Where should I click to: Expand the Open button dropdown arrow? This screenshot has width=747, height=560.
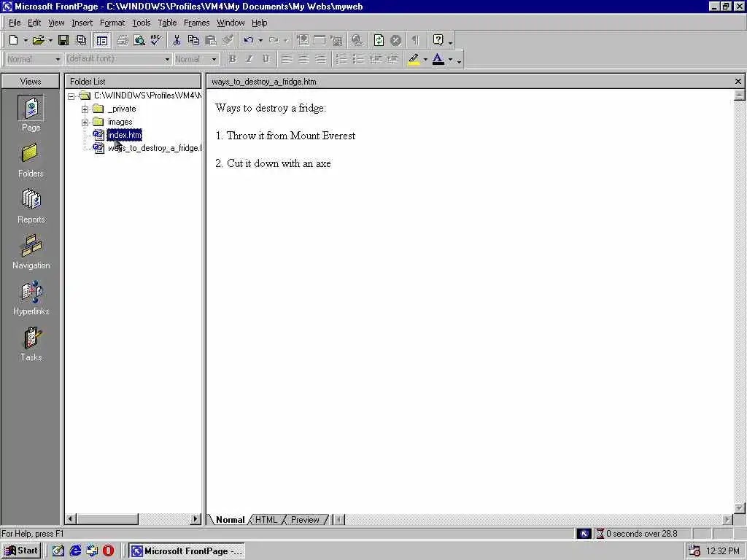pyautogui.click(x=50, y=41)
